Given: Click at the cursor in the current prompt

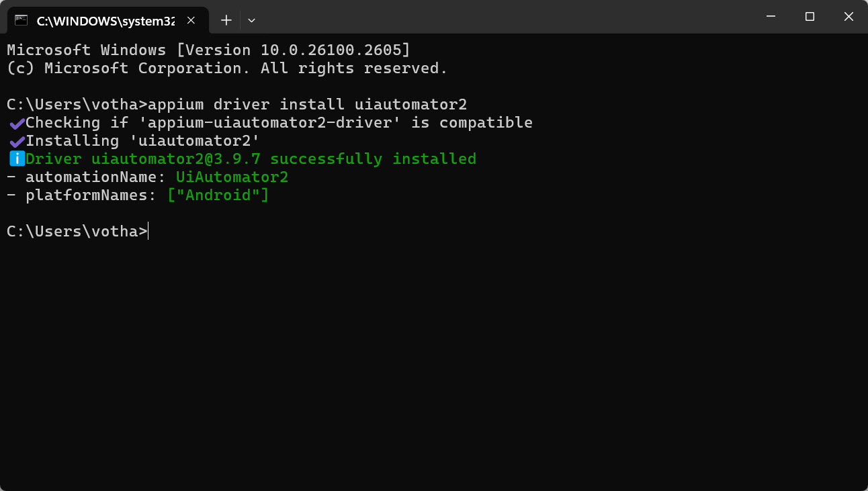Looking at the screenshot, I should tap(148, 232).
